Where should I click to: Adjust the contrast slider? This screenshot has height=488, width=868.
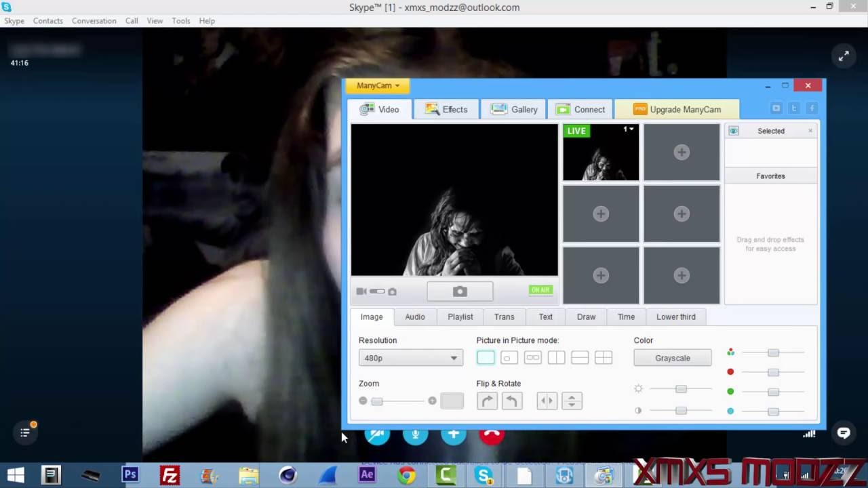(x=681, y=411)
